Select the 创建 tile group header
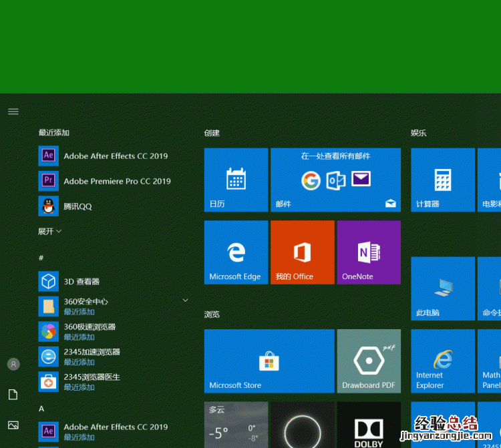Image resolution: width=501 pixels, height=448 pixels. [212, 133]
